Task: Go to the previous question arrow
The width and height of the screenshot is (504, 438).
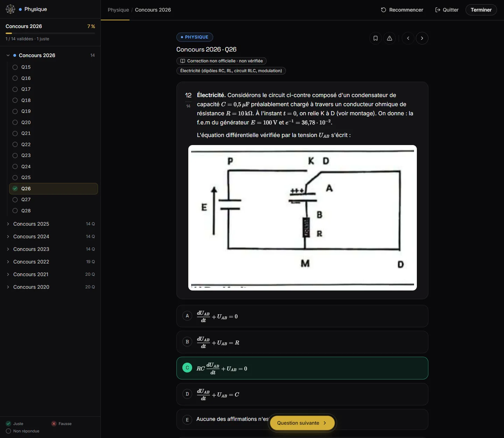Action: (x=408, y=38)
